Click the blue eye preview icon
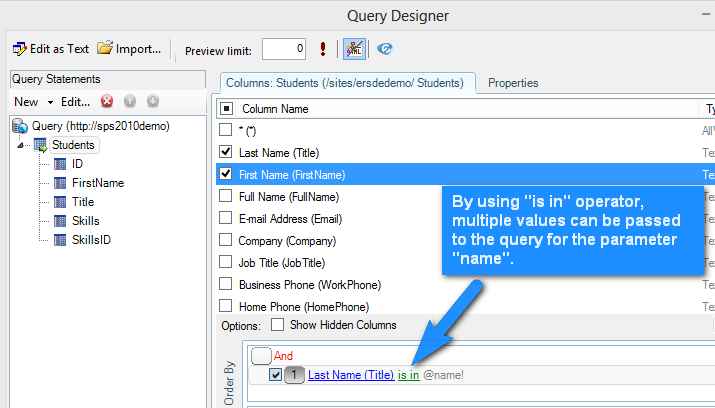Screen dimensions: 715x408 pyautogui.click(x=384, y=48)
